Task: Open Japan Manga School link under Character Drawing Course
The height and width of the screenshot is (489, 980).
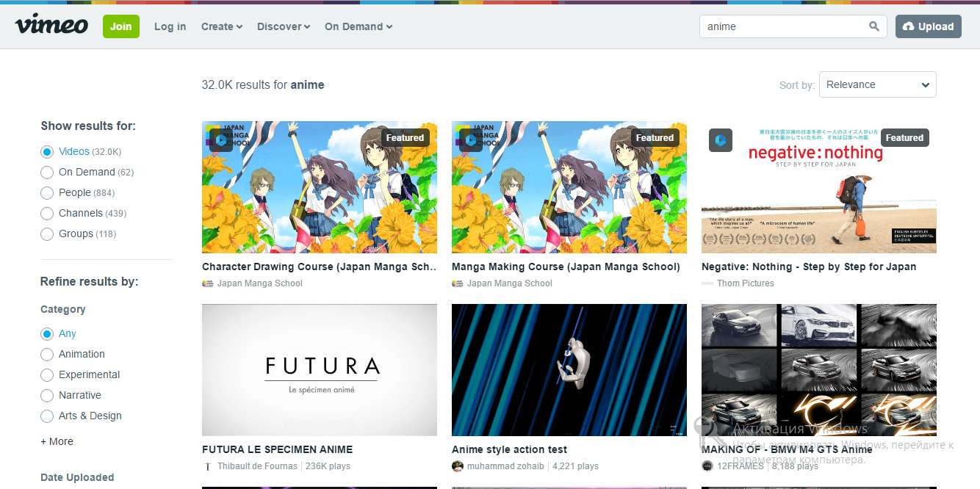Action: [x=260, y=283]
